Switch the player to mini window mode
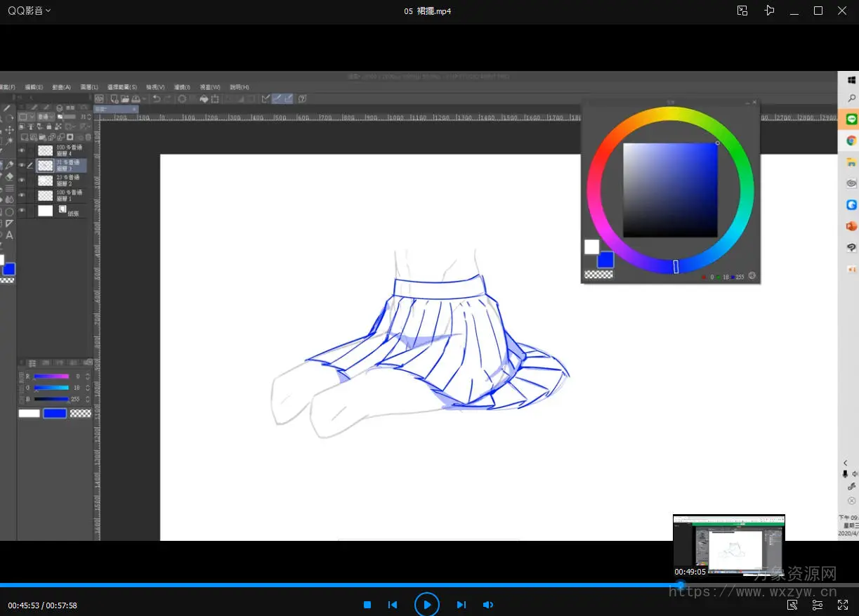859x616 pixels. tap(742, 11)
